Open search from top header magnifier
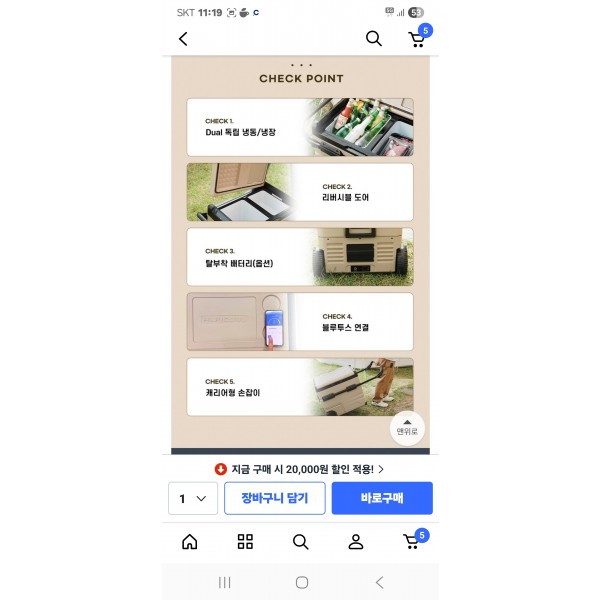This screenshot has width=600, height=600. click(x=373, y=39)
